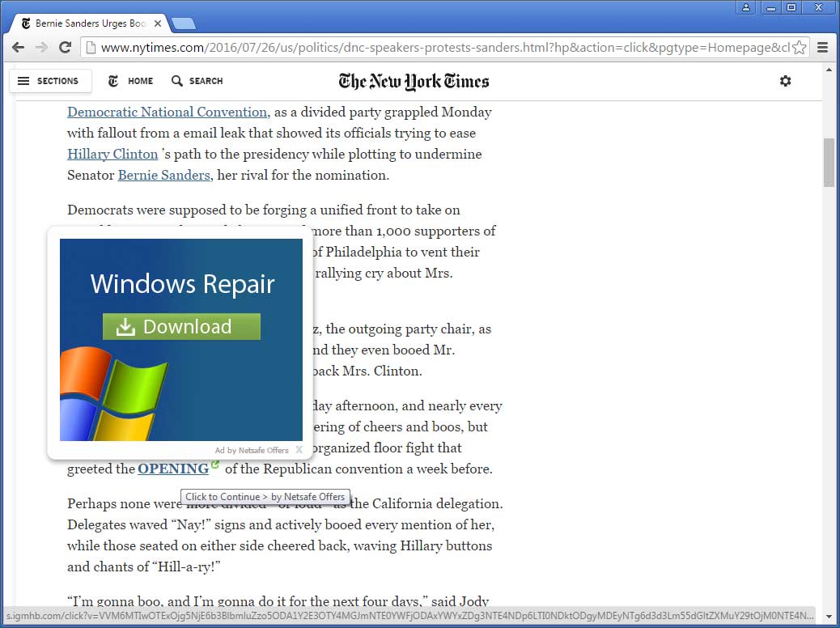Image resolution: width=840 pixels, height=628 pixels.
Task: Open the Hillary Clinton link
Action: point(112,155)
